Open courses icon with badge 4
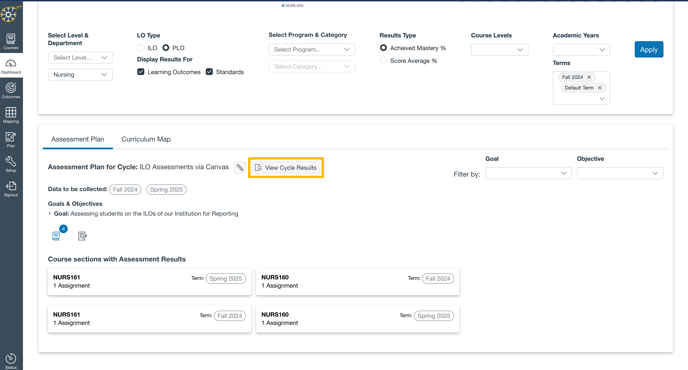 point(57,235)
